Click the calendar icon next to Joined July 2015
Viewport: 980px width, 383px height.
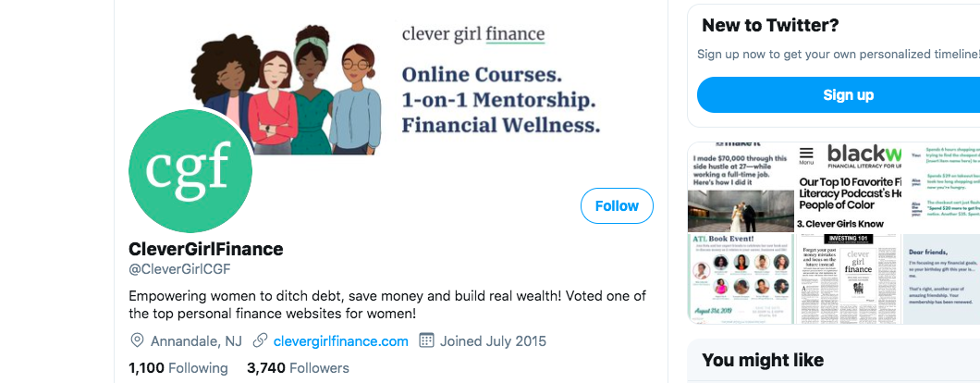tap(426, 341)
